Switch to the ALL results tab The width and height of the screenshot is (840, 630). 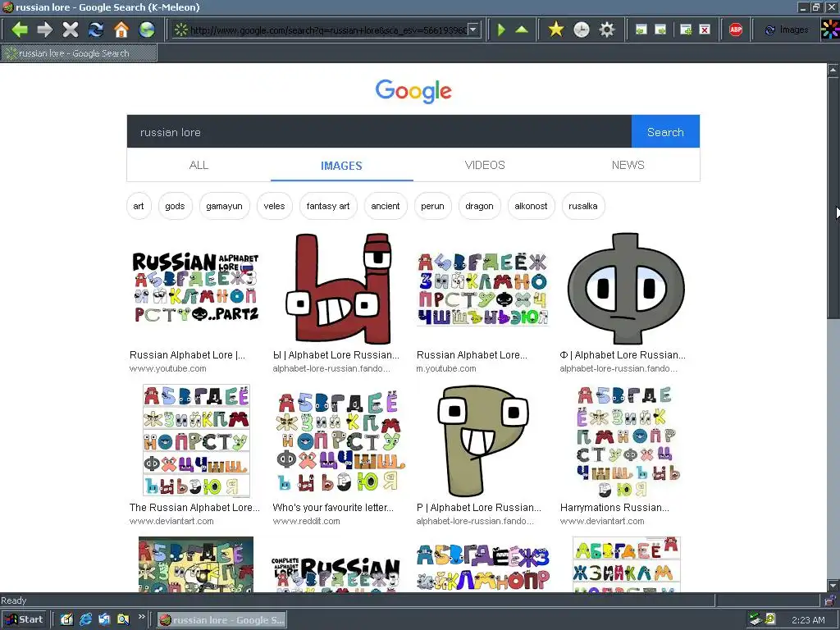coord(199,165)
